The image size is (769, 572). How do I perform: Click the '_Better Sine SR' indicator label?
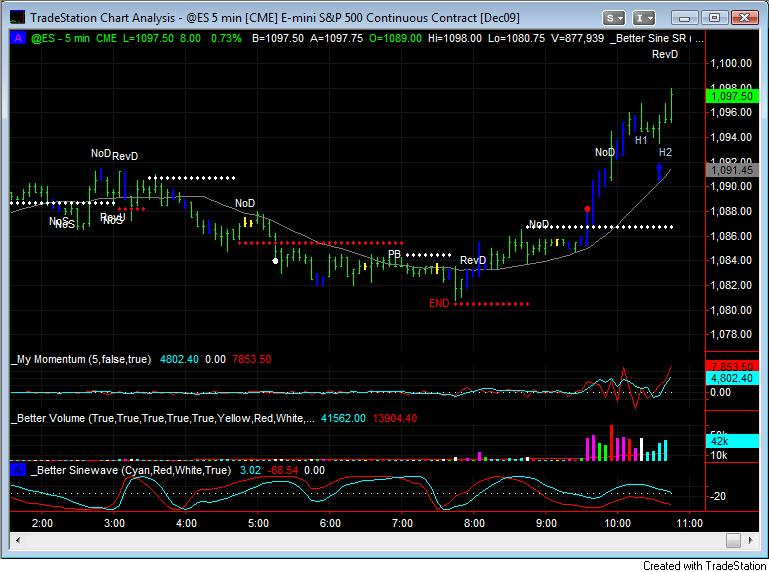click(x=648, y=38)
